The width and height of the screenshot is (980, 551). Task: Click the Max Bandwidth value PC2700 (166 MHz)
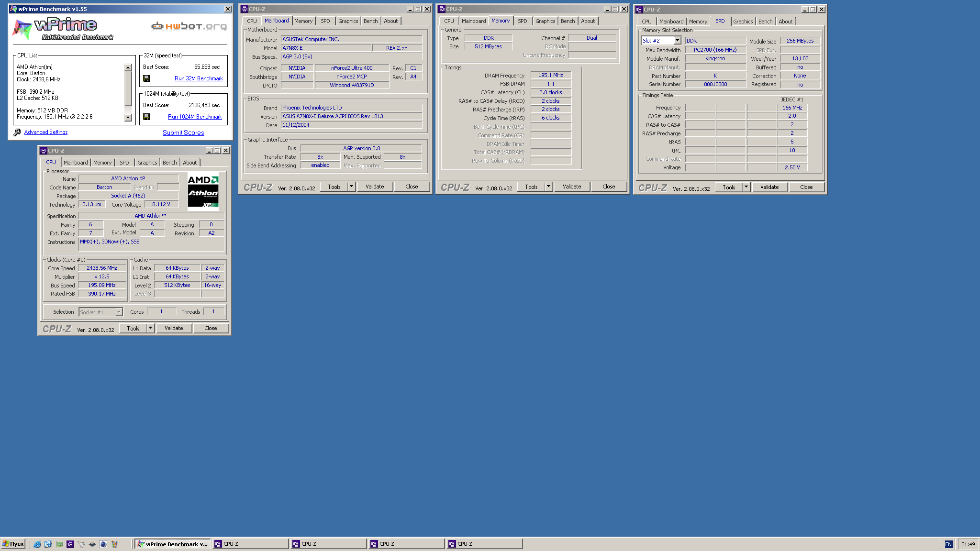[715, 50]
